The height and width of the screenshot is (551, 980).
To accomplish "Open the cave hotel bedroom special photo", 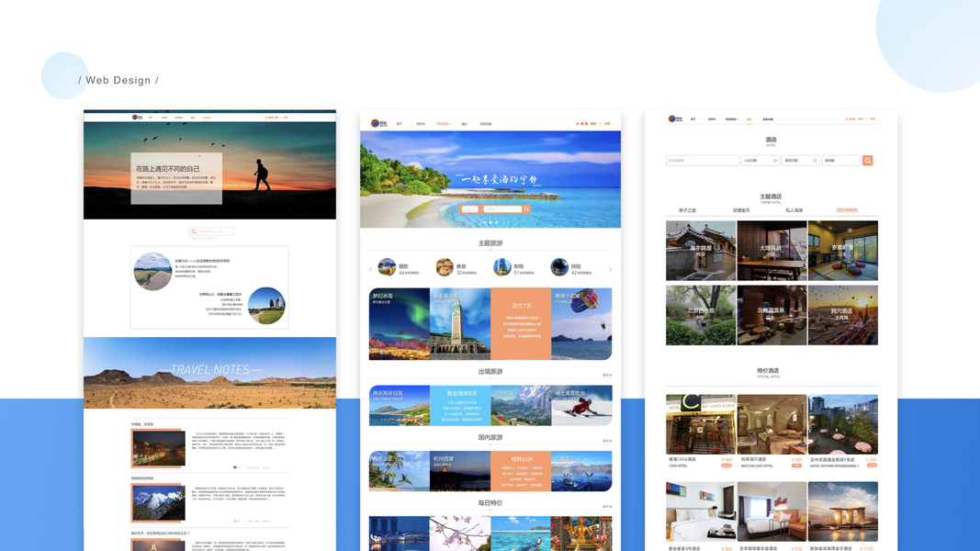I will (x=772, y=424).
